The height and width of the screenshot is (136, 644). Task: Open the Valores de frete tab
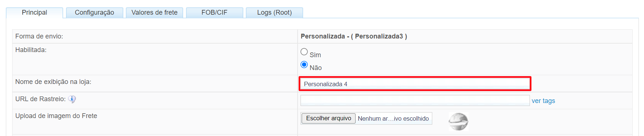(x=154, y=12)
